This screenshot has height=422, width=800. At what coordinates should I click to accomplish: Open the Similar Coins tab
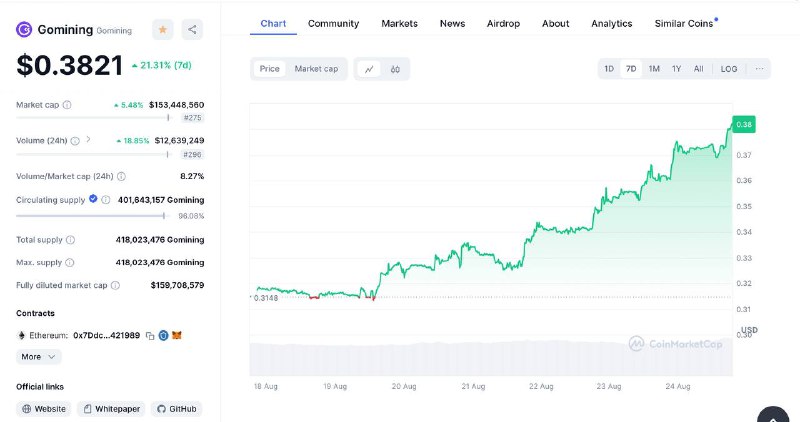point(684,23)
